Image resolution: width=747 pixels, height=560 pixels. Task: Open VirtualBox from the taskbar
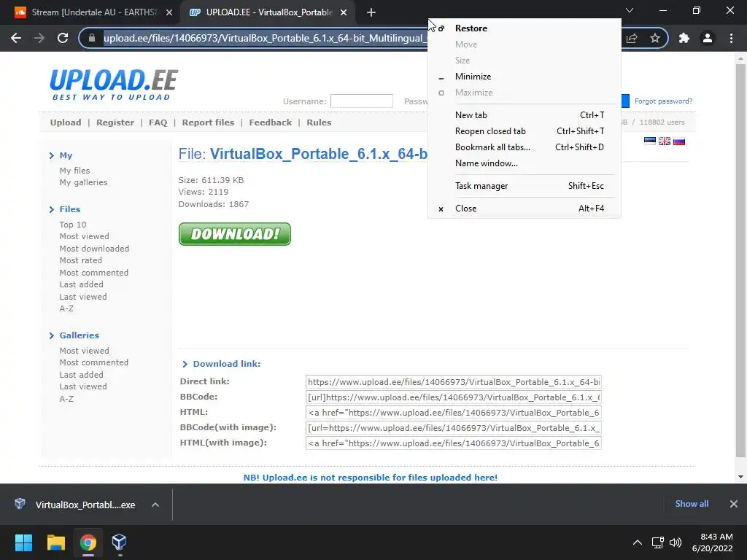point(119,542)
